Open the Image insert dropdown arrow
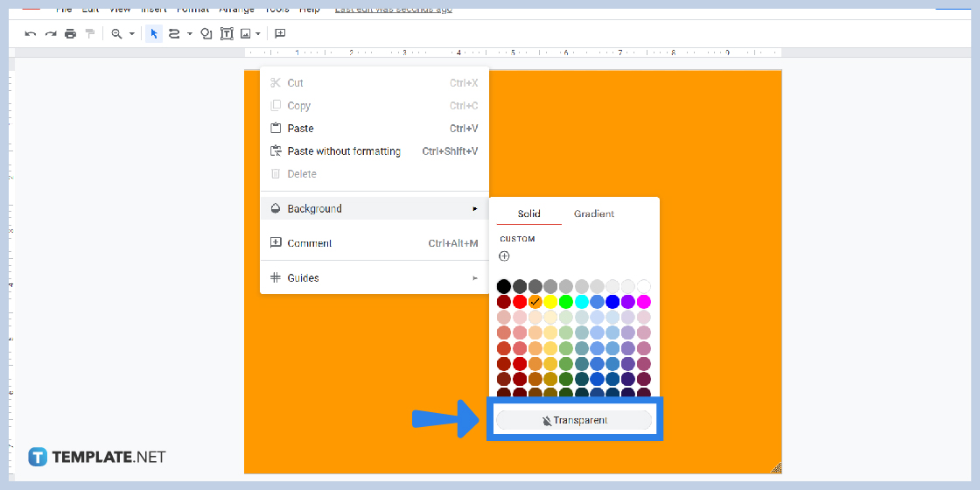980x490 pixels. pos(258,34)
